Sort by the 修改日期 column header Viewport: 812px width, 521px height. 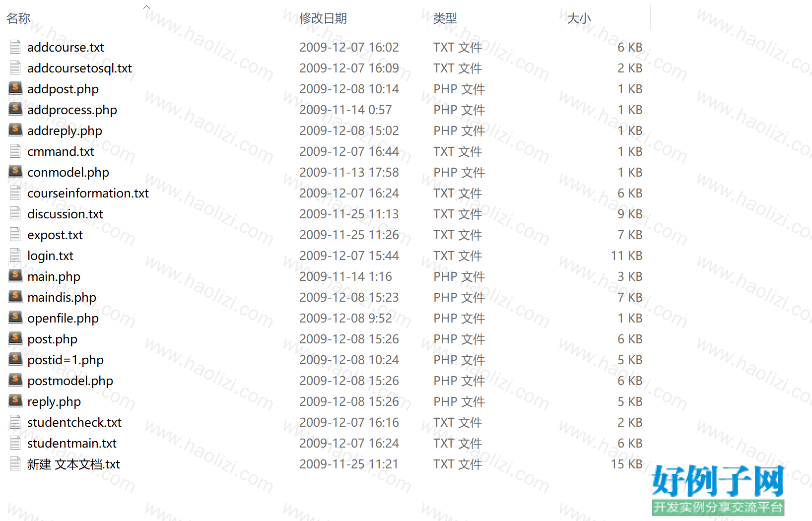323,18
